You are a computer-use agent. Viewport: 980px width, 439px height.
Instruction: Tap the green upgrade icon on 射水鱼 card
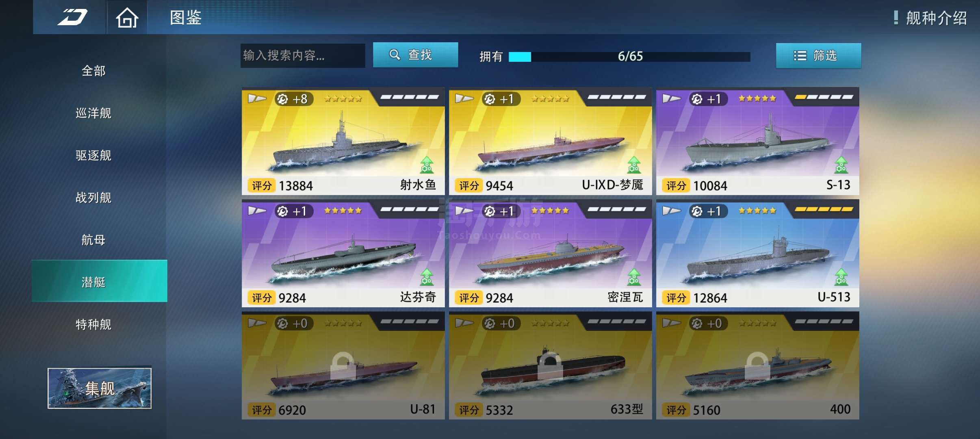[x=427, y=165]
